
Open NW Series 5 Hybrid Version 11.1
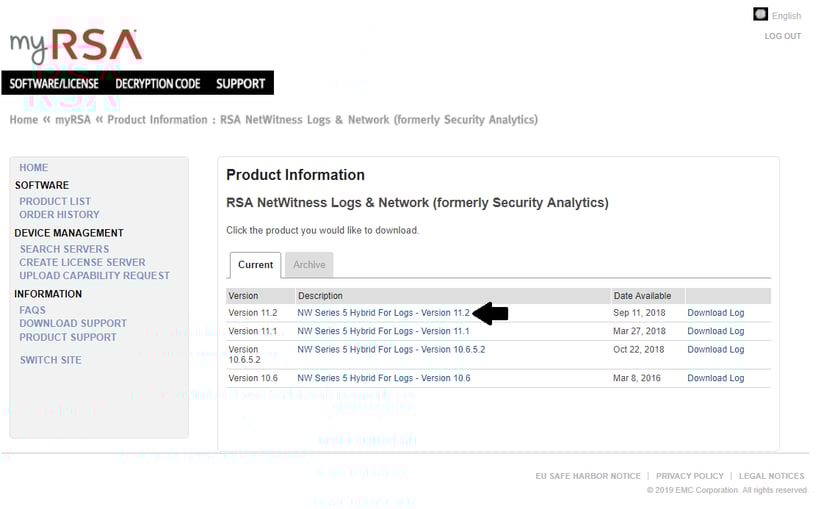pyautogui.click(x=383, y=331)
